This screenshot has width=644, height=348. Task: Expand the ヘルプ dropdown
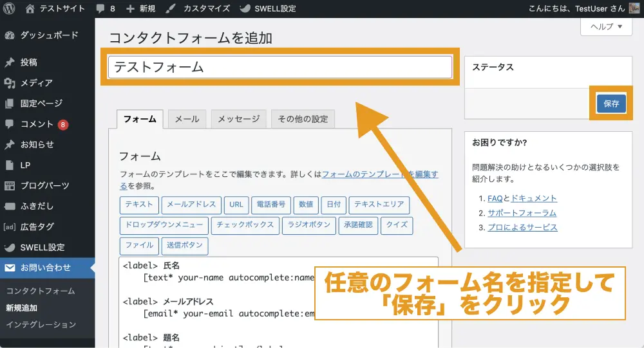605,27
